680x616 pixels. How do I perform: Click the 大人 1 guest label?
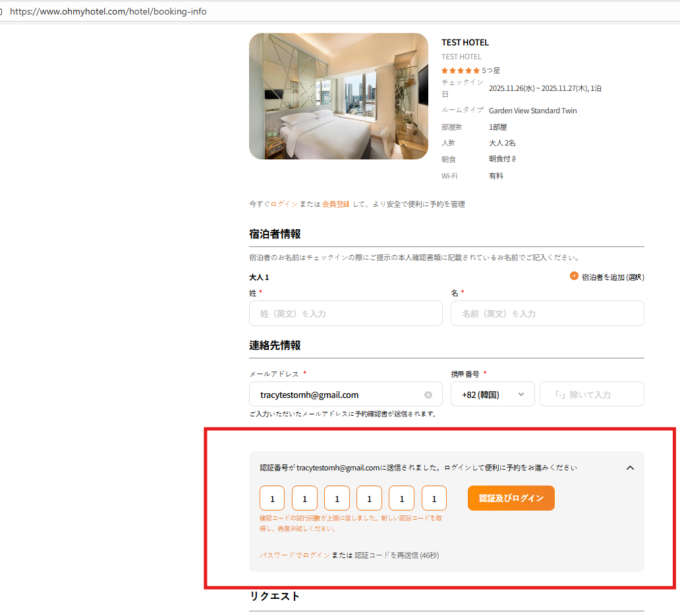tap(259, 277)
